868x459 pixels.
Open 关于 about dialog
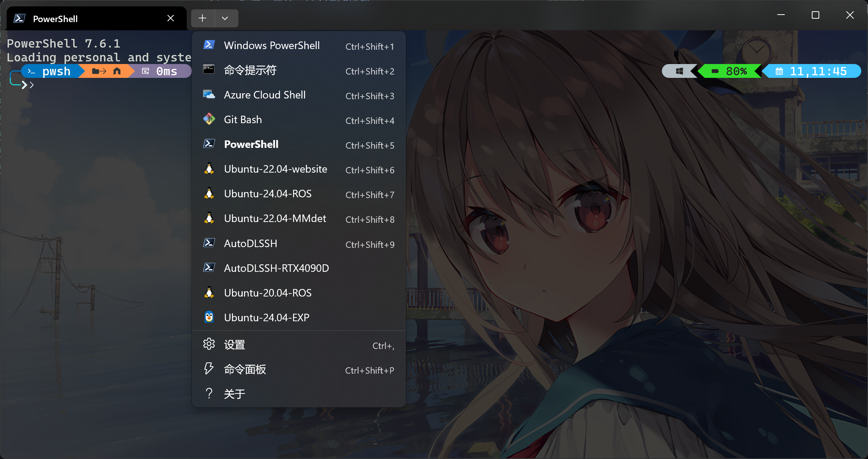click(299, 394)
